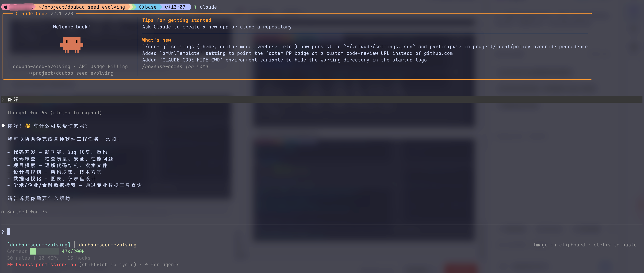Screen dimensions: 644x273
Task: Expand the "Thought for 5s" thinking block
Action: [54, 113]
